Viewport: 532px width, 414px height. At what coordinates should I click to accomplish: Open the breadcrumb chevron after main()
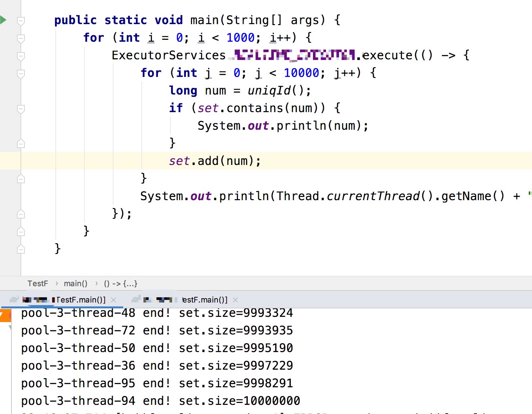coord(96,283)
